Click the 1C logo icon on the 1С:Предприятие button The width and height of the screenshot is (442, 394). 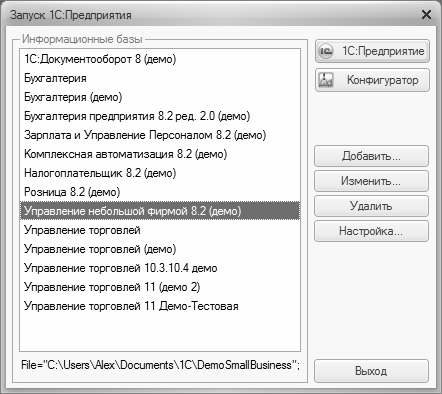pyautogui.click(x=326, y=51)
